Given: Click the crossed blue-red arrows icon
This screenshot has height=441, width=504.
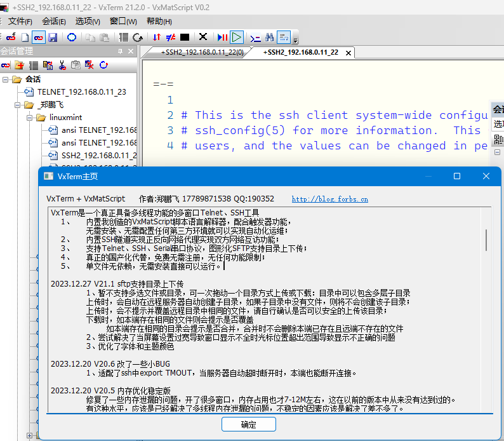Looking at the screenshot, I should click(171, 37).
